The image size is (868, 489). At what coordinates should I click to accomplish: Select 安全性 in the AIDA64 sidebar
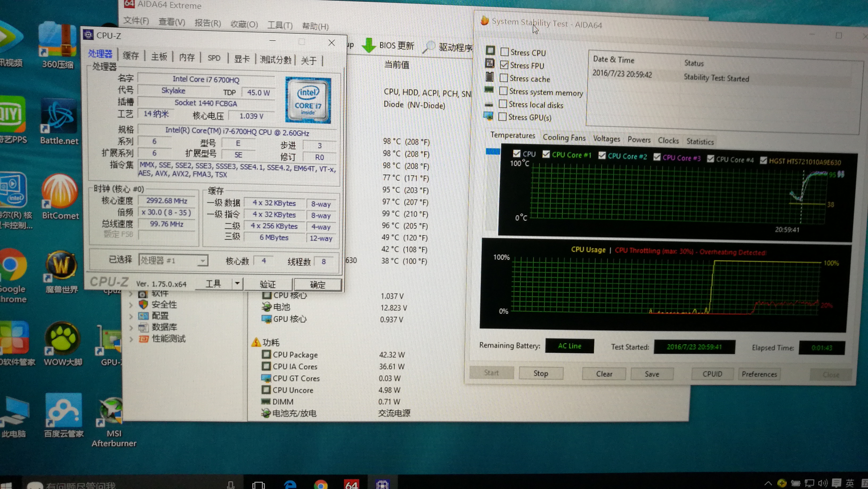tap(163, 305)
